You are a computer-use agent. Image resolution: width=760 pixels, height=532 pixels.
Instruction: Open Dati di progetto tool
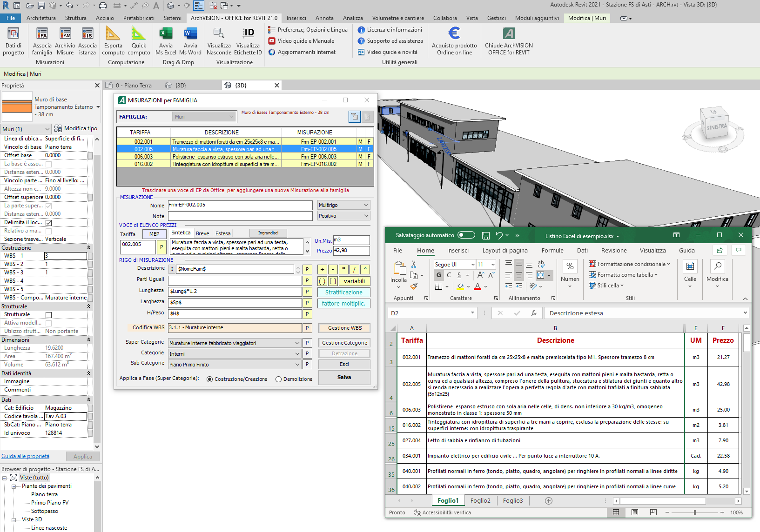(x=13, y=41)
